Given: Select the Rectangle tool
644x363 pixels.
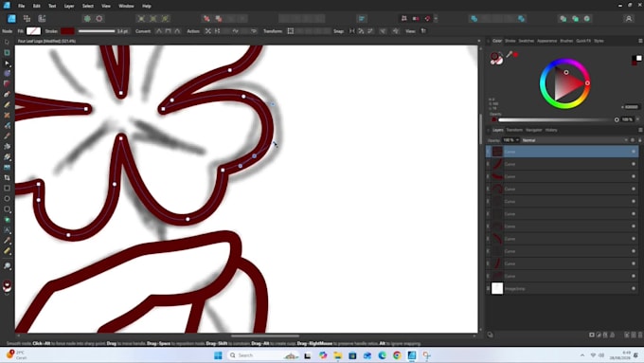Looking at the screenshot, I should pyautogui.click(x=7, y=189).
